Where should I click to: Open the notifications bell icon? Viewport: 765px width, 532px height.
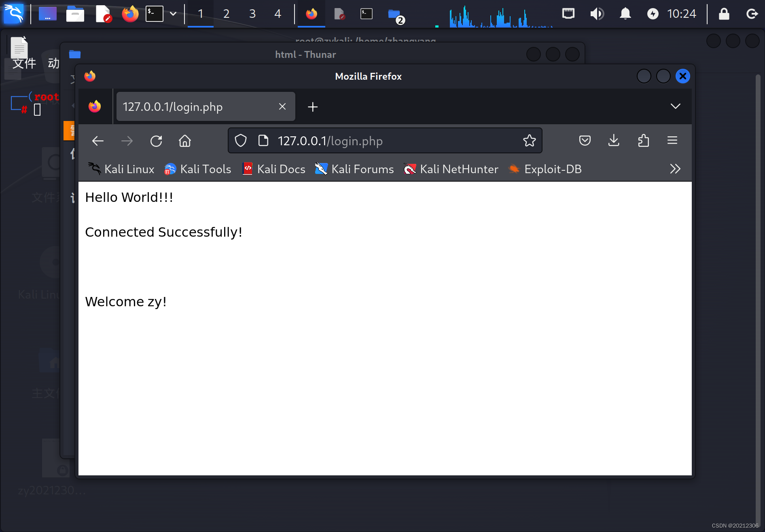tap(625, 14)
